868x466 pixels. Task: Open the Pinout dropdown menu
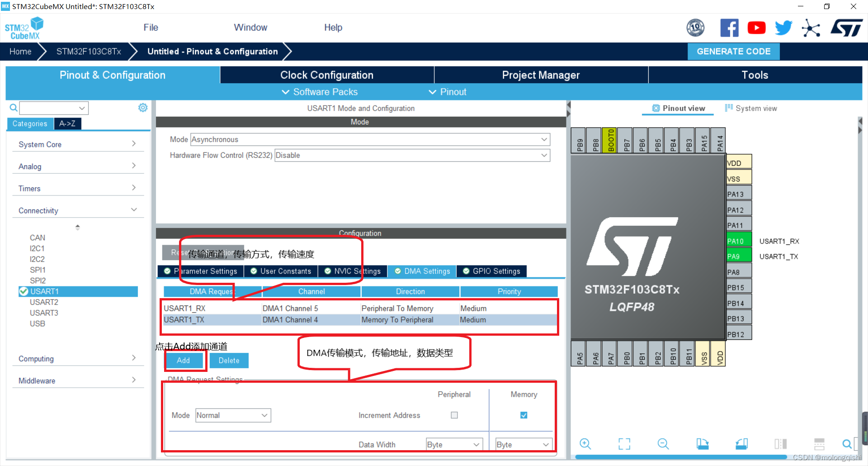coord(447,92)
